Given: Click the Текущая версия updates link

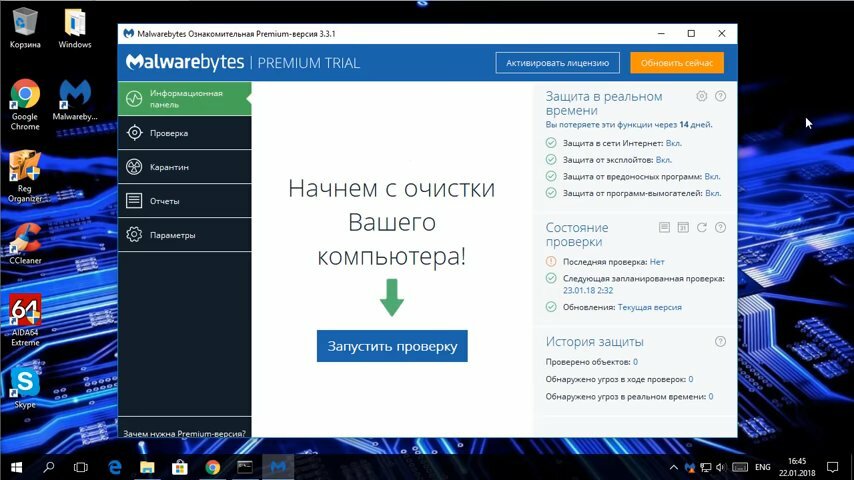Looking at the screenshot, I should coord(649,307).
